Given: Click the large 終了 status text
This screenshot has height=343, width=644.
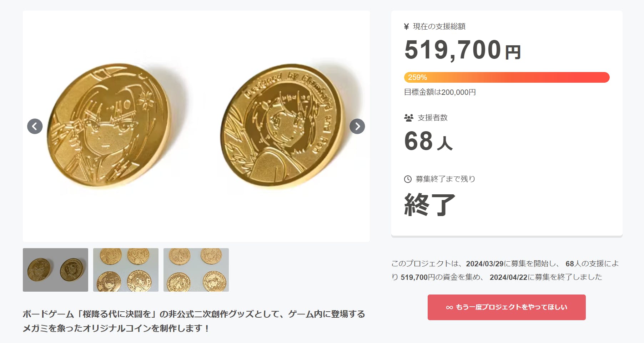Looking at the screenshot, I should [430, 205].
